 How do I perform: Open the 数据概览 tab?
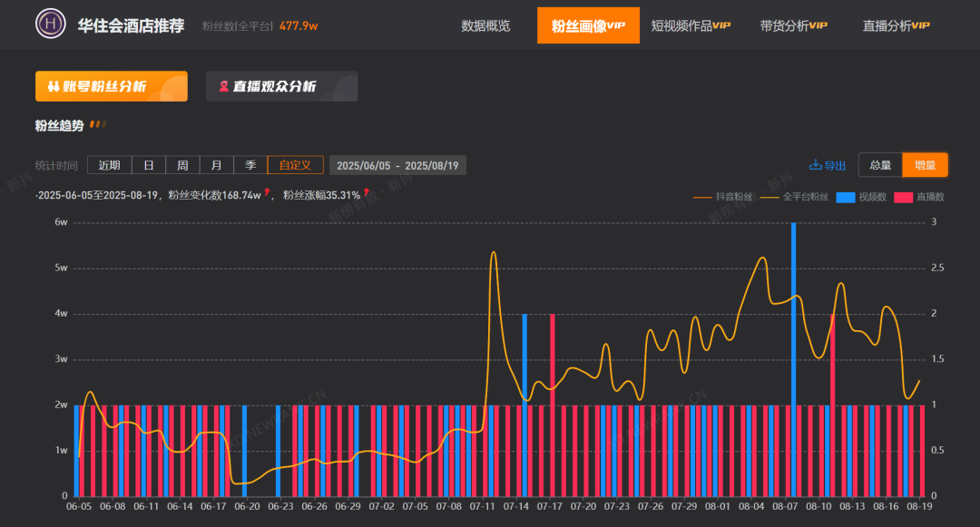coord(485,25)
